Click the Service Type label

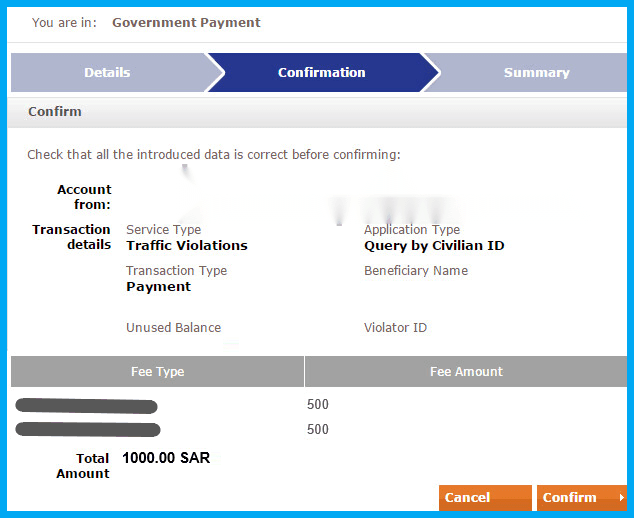tap(163, 230)
